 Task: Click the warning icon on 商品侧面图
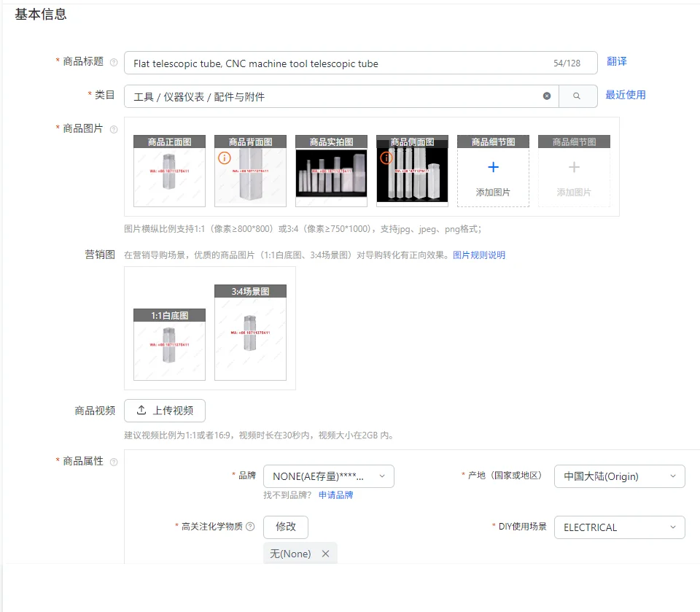click(386, 158)
